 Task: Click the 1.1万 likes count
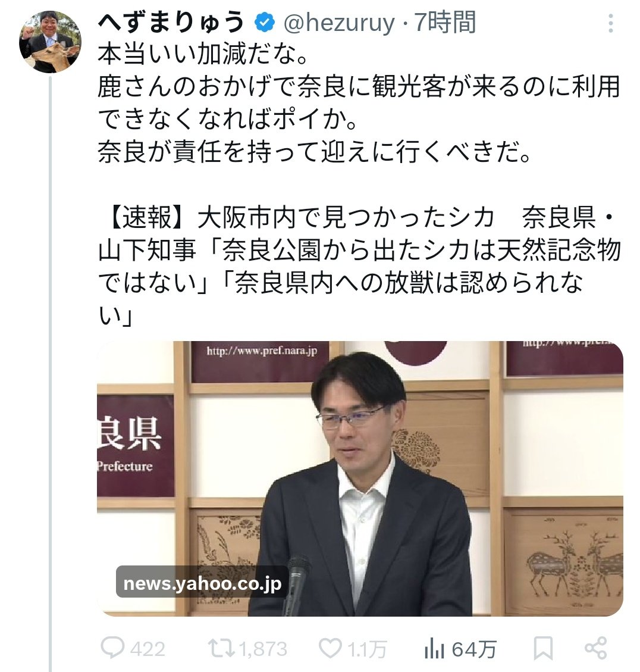tap(367, 650)
